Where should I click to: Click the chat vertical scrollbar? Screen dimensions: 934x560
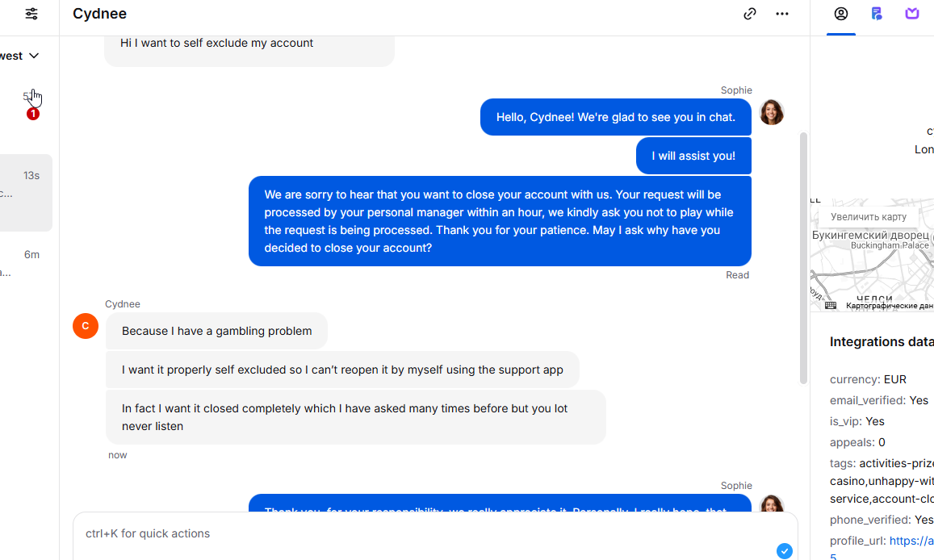point(803,258)
